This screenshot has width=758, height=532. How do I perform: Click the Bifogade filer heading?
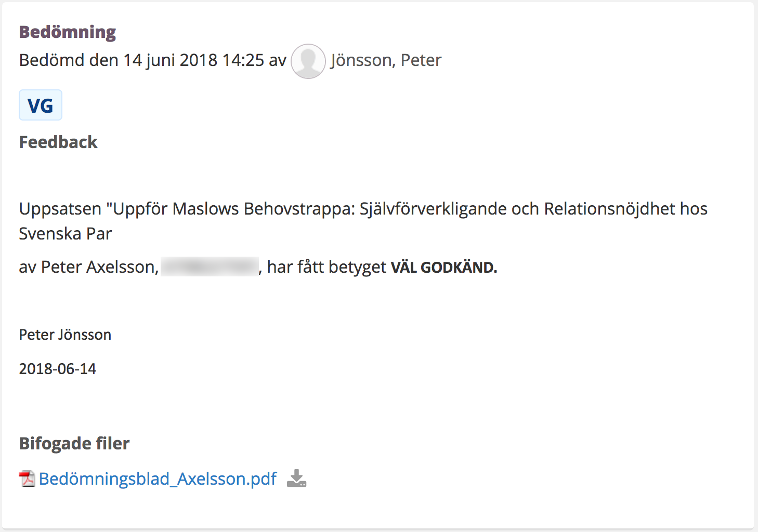coord(74,443)
